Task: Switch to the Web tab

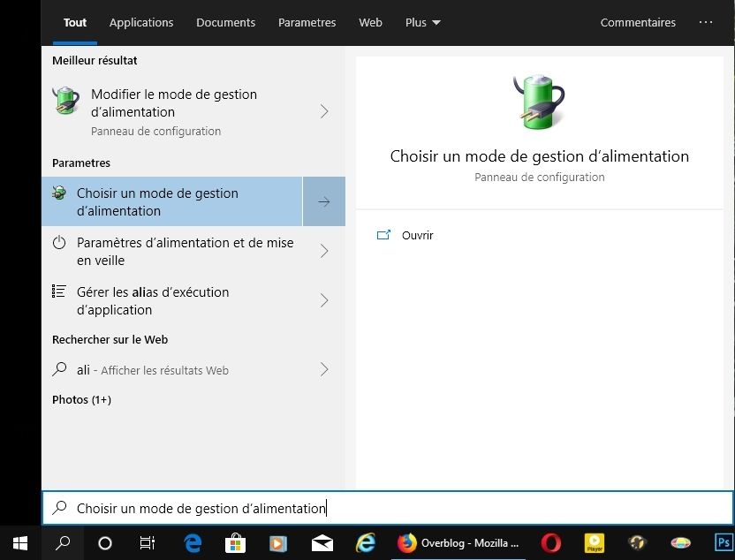Action: click(370, 22)
